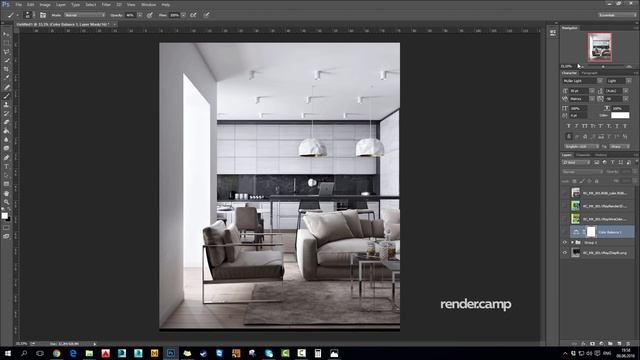Open the brush blending Mode dropdown
This screenshot has width=640, height=360.
[85, 15]
